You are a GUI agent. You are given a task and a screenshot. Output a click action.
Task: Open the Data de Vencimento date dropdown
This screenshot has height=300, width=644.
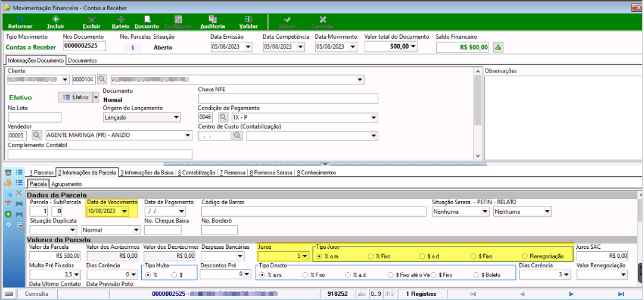(125, 211)
